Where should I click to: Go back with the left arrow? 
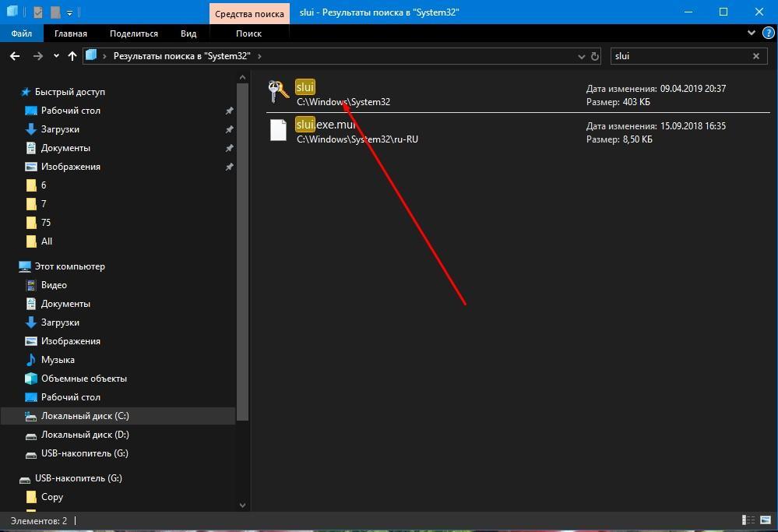[15, 56]
